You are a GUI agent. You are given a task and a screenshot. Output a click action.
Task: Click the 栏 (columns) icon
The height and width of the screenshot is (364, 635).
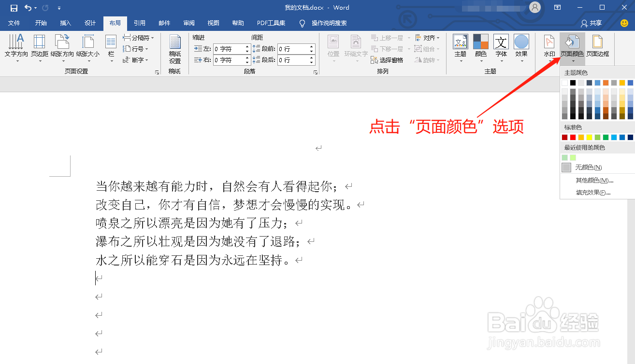click(x=111, y=46)
